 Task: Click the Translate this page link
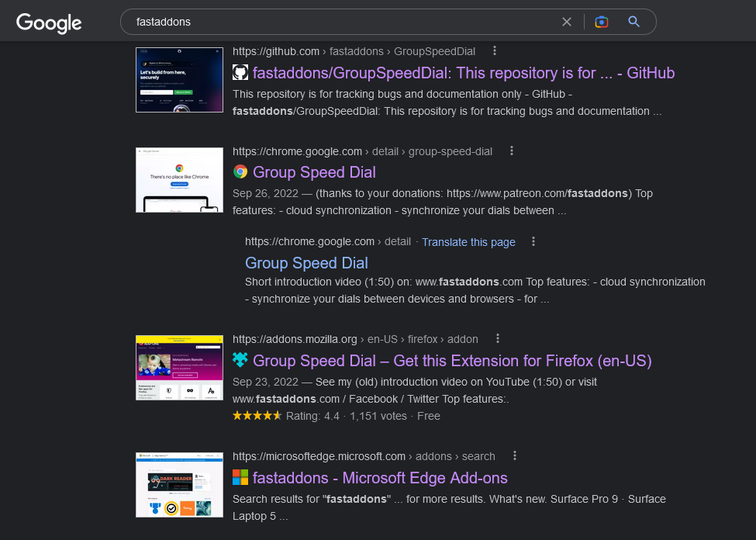coord(468,242)
